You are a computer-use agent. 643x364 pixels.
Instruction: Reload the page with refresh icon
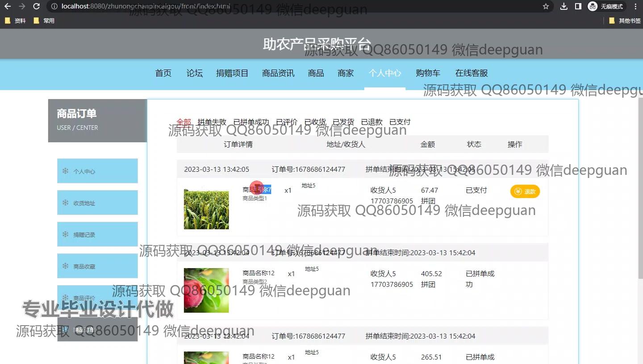pos(37,6)
